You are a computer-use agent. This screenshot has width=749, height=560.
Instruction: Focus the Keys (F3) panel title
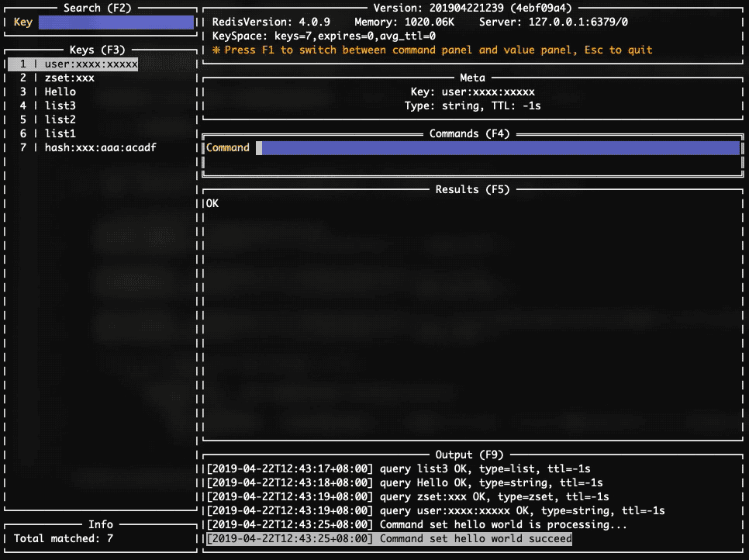coord(98,50)
